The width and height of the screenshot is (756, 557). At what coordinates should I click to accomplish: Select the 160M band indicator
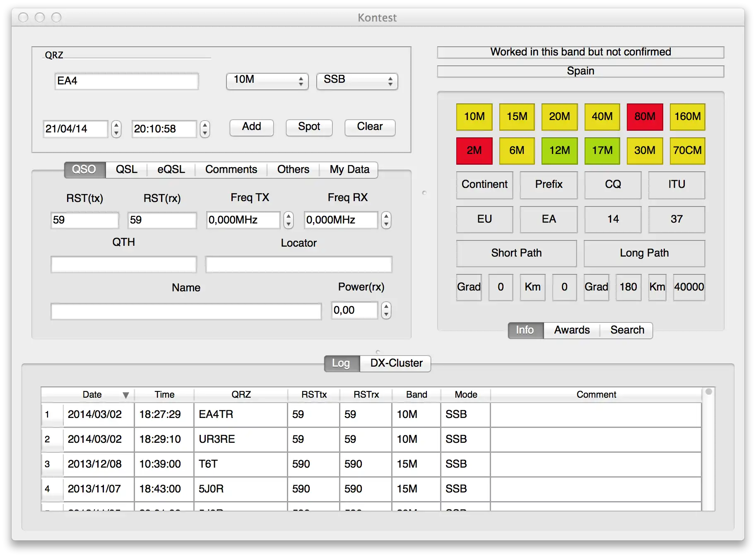pos(687,117)
